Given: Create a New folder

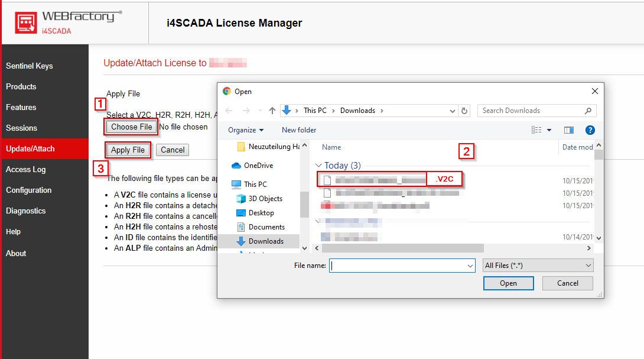Looking at the screenshot, I should [299, 130].
